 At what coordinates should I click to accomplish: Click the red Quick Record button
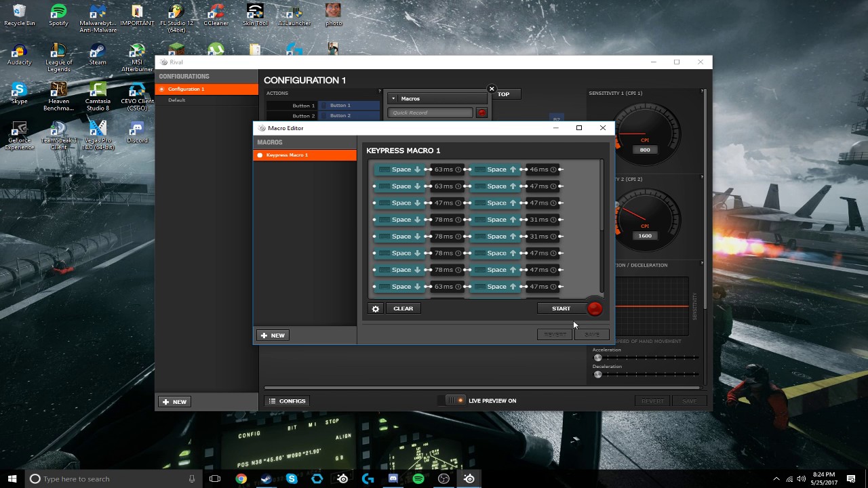point(481,113)
